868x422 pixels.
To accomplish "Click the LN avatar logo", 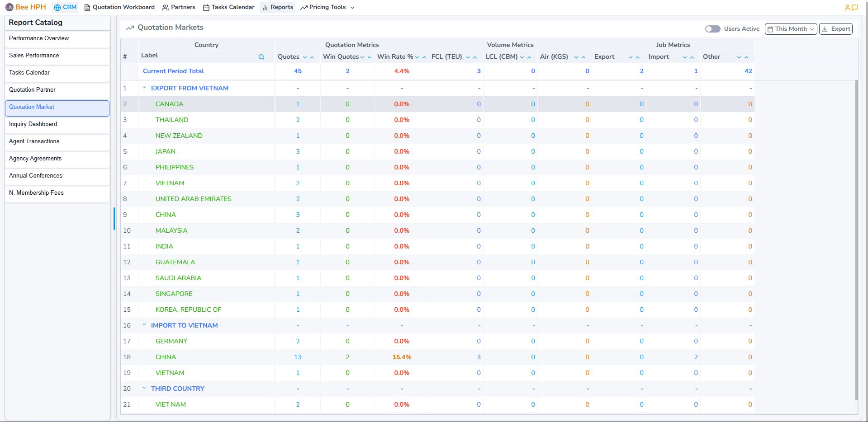I will click(x=9, y=7).
